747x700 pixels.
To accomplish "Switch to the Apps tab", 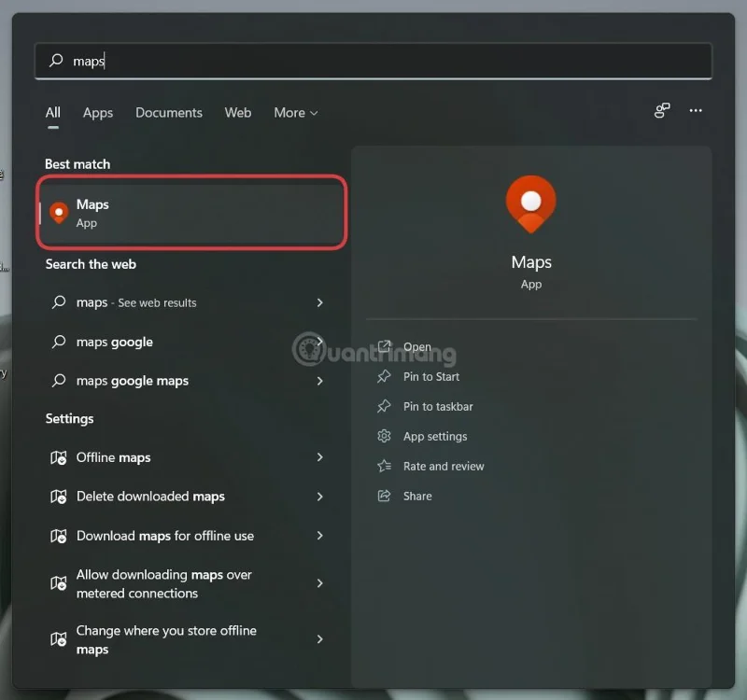I will (x=98, y=113).
